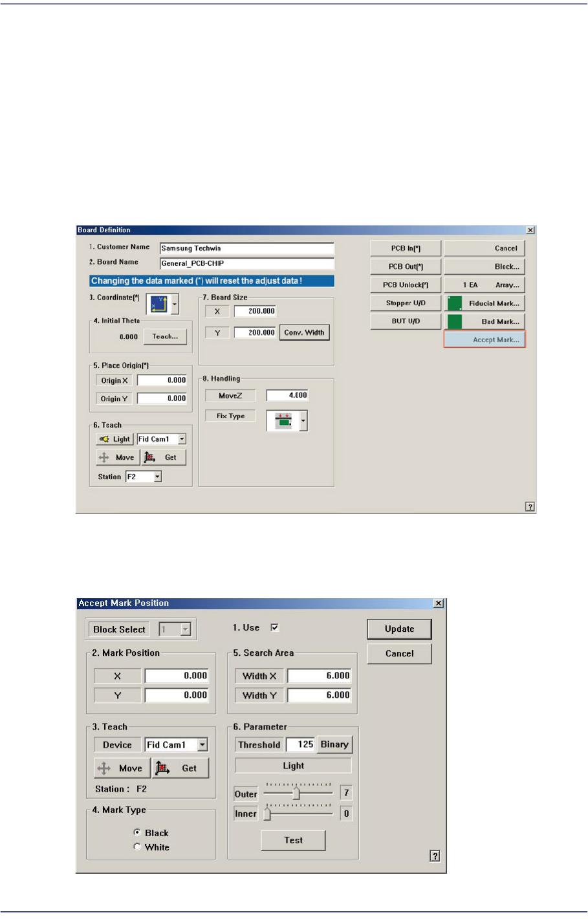Image resolution: width=588 pixels, height=919 pixels.
Task: Click the Search Area Width X field
Action: pos(320,676)
